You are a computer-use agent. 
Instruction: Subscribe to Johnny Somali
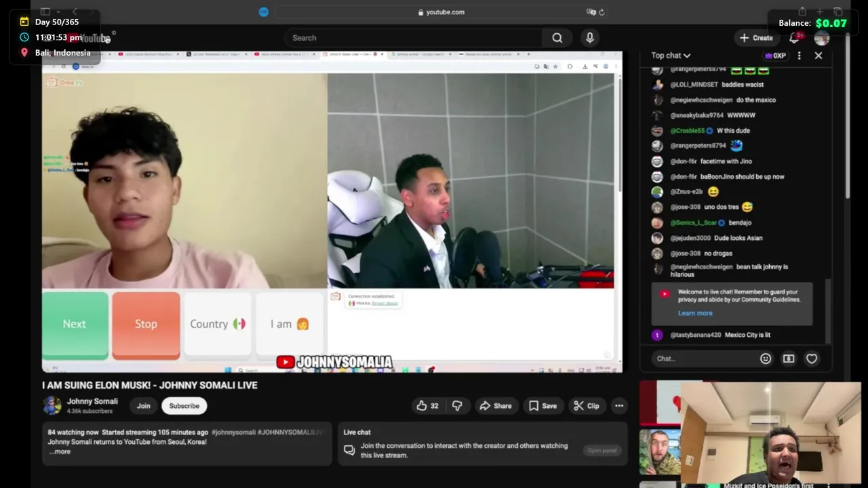click(x=184, y=406)
